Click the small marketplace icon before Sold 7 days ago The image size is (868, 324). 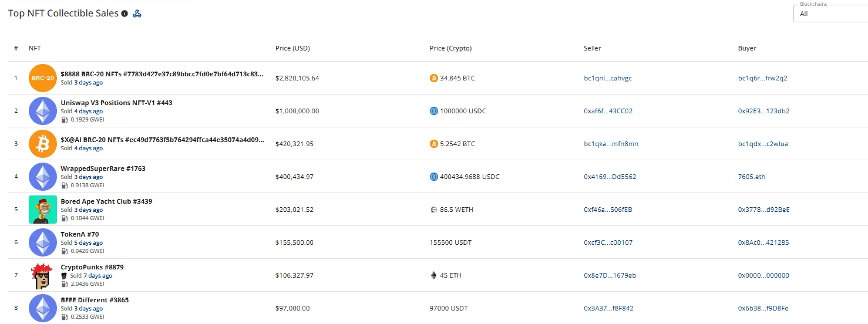64,275
